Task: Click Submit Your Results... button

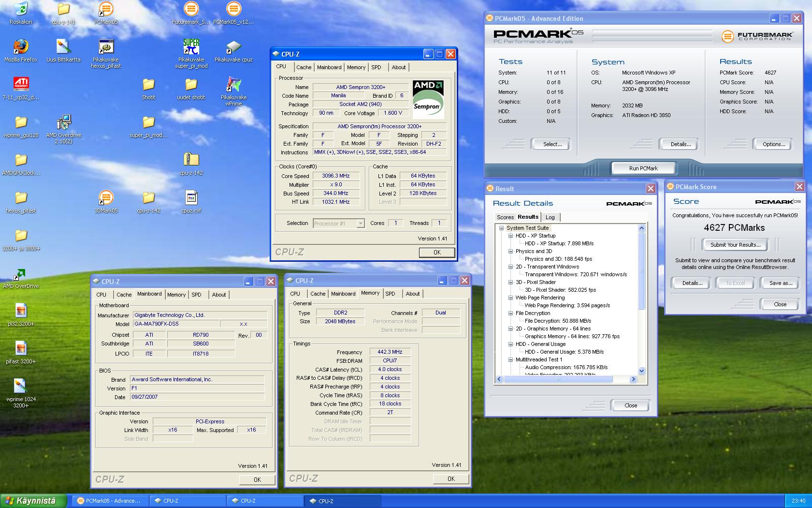Action: click(x=735, y=245)
